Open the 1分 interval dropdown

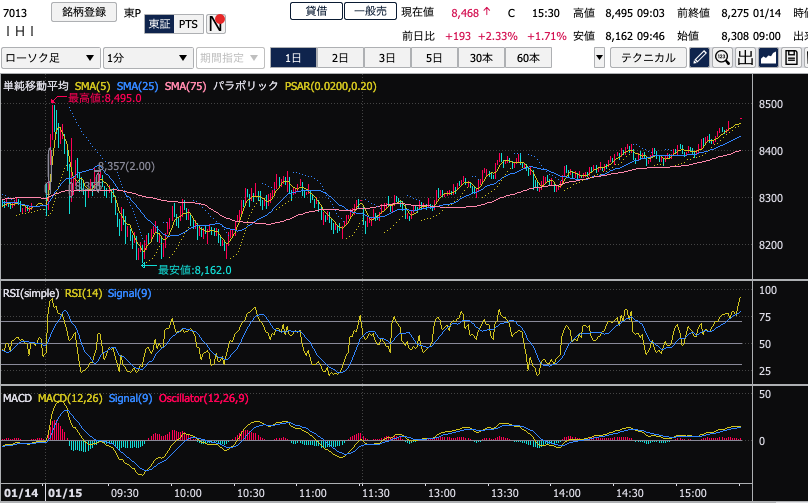click(x=148, y=57)
